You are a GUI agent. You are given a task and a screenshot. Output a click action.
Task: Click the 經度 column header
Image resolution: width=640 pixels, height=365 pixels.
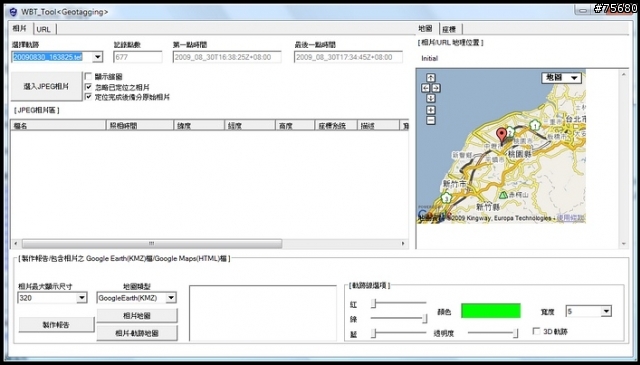tap(250, 125)
